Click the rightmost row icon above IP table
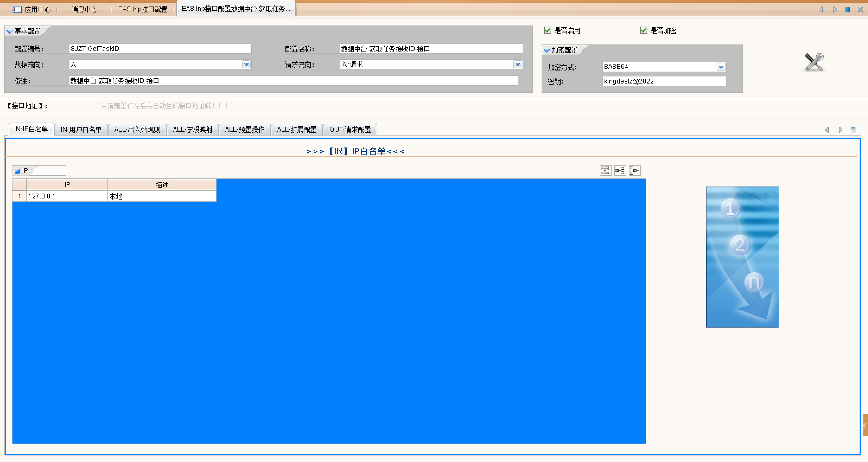Screen dimensions: 868x462 click(634, 171)
